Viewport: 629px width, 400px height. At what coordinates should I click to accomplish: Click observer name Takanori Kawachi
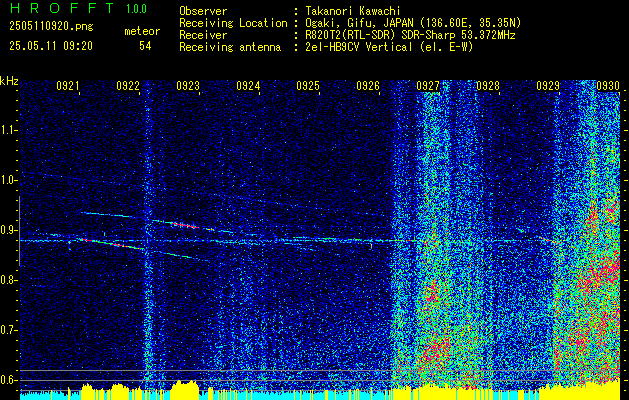(x=353, y=12)
